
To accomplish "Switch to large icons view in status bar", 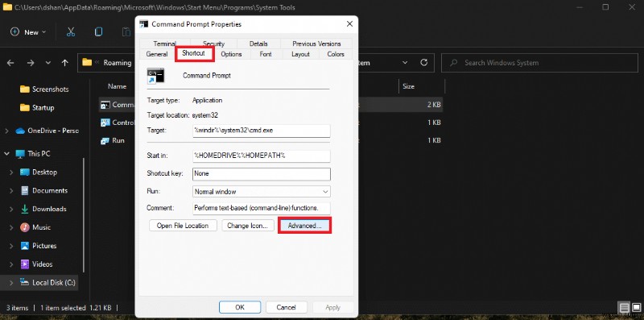I will (x=636, y=308).
